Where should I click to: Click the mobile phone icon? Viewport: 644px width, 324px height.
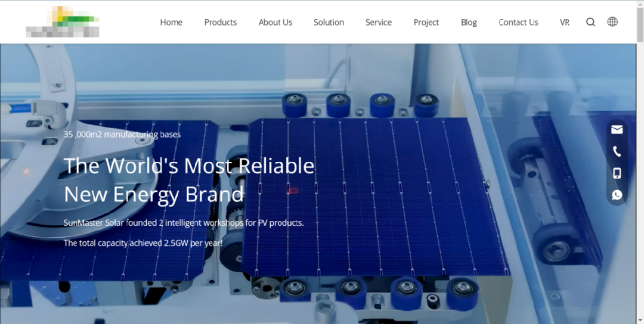pyautogui.click(x=617, y=173)
